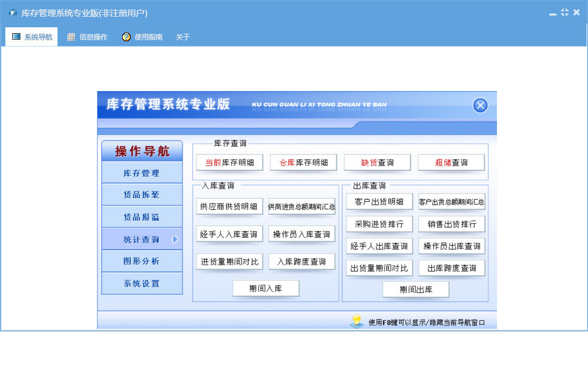588x390 pixels.
Task: Go to 系统设置 in sidebar
Action: coord(142,283)
